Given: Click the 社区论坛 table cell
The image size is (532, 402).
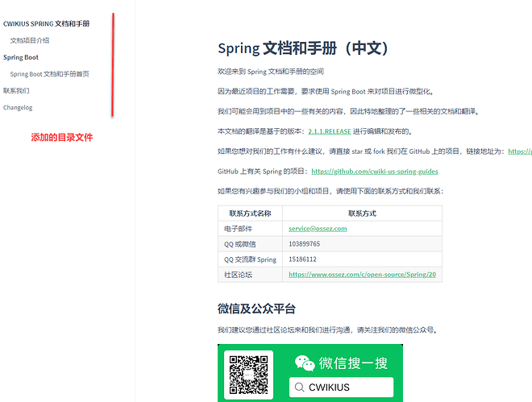Looking at the screenshot, I should 250,275.
